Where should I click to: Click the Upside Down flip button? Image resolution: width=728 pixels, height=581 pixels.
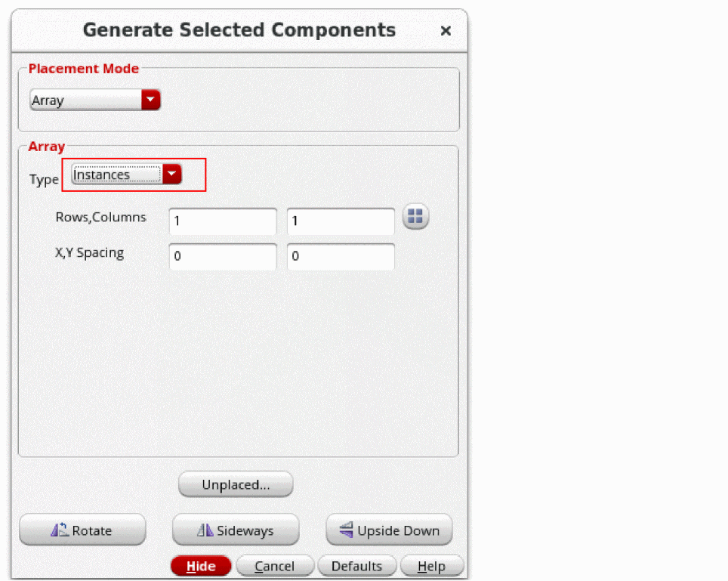point(389,530)
